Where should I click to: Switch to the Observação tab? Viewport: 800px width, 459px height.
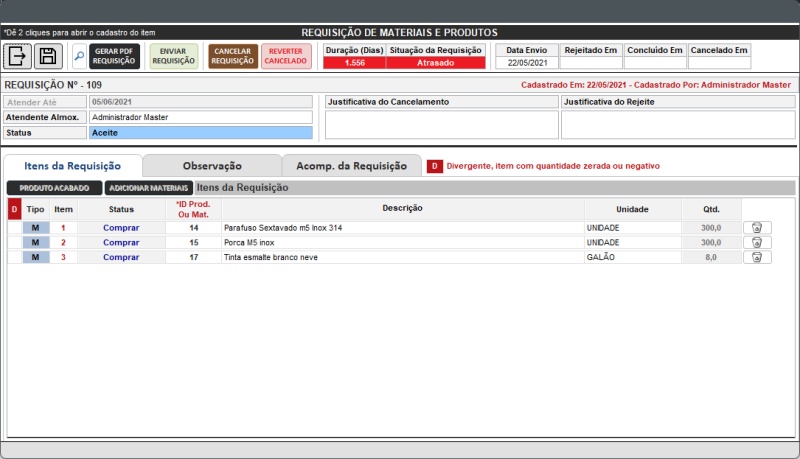coord(212,166)
